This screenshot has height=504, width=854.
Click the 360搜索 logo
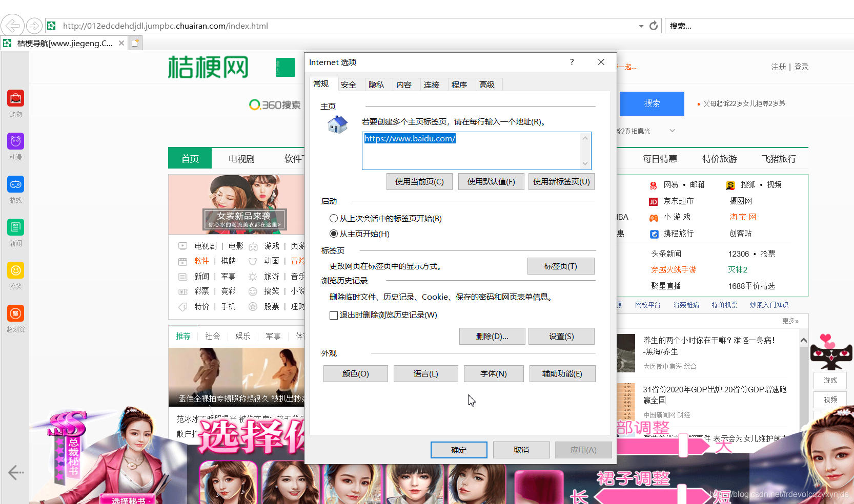(x=275, y=104)
